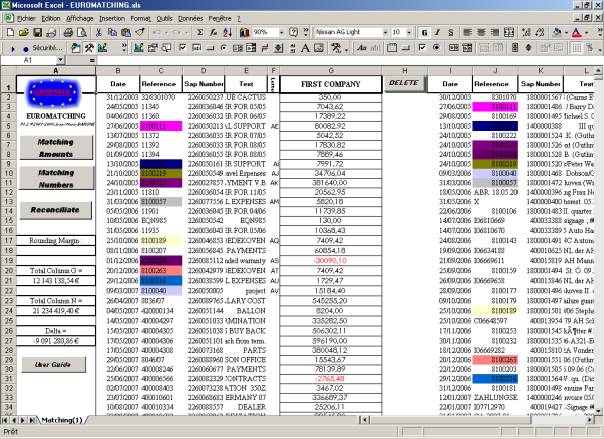The image size is (604, 439).
Task: Click the Record Macro dot icon
Action: (x=26, y=49)
